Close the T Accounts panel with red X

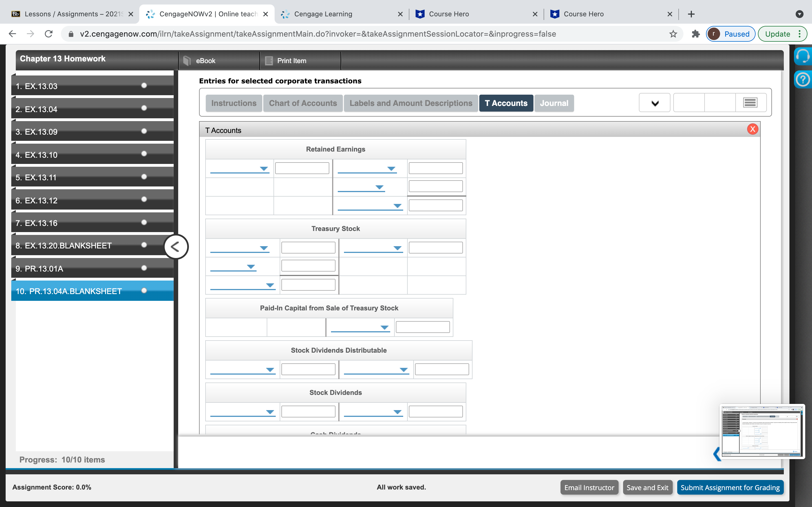tap(752, 129)
